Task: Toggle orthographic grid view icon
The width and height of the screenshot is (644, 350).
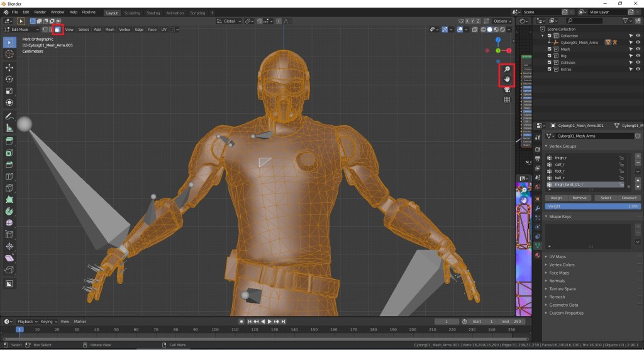Action: (x=507, y=99)
